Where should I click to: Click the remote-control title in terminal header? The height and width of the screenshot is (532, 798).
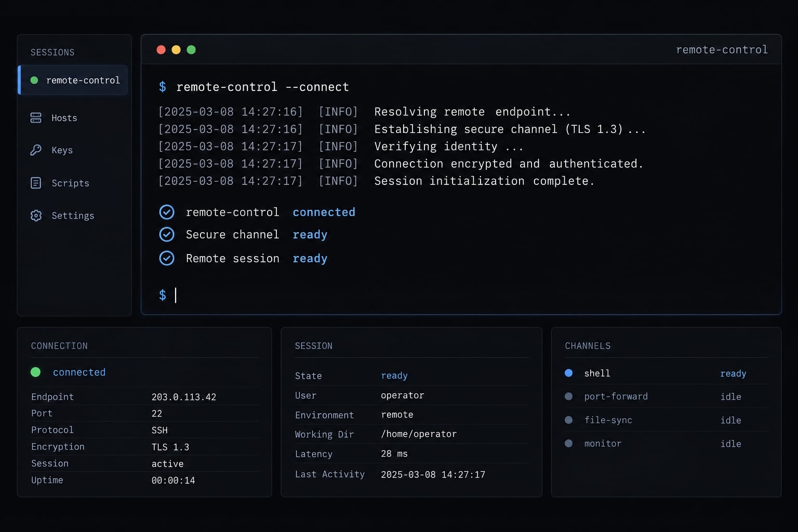pyautogui.click(x=722, y=50)
